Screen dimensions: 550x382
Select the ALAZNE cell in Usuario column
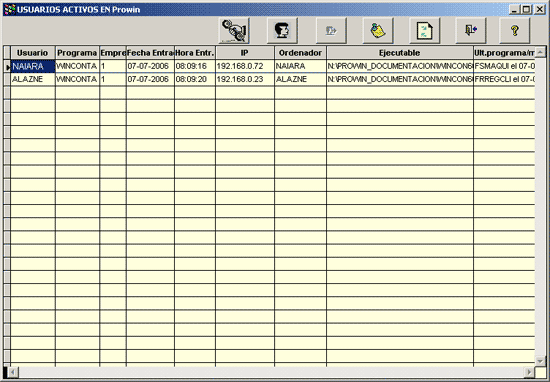(x=33, y=79)
